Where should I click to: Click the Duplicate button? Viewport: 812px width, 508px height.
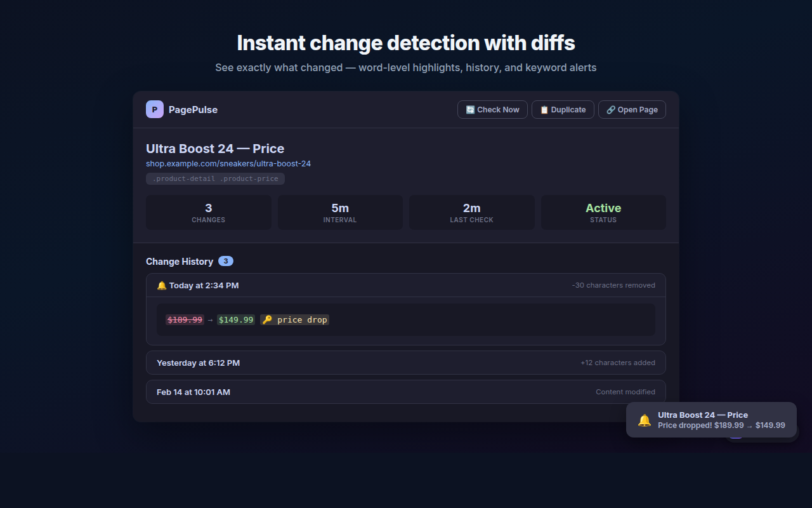point(563,109)
